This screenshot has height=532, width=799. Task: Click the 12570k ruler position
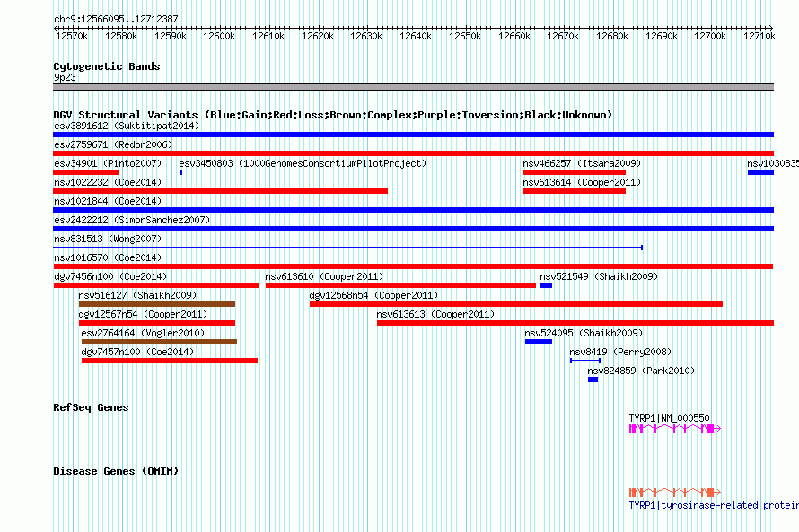(72, 36)
